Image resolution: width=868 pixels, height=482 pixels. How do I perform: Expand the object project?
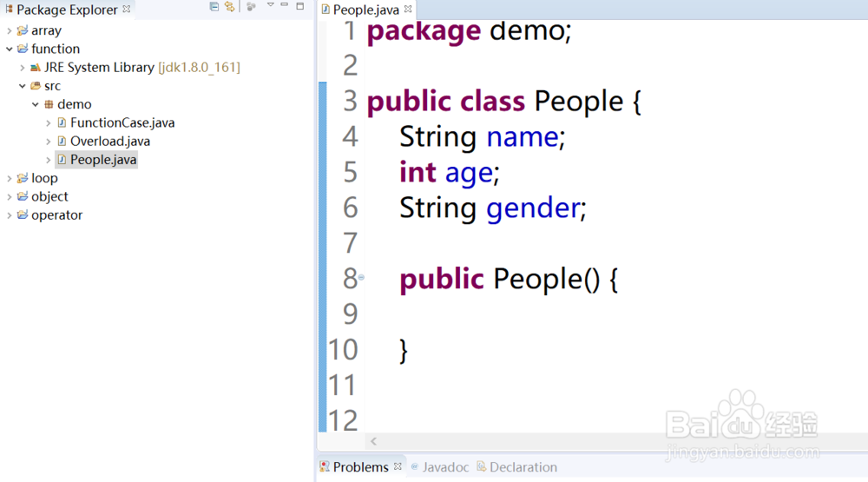(9, 196)
